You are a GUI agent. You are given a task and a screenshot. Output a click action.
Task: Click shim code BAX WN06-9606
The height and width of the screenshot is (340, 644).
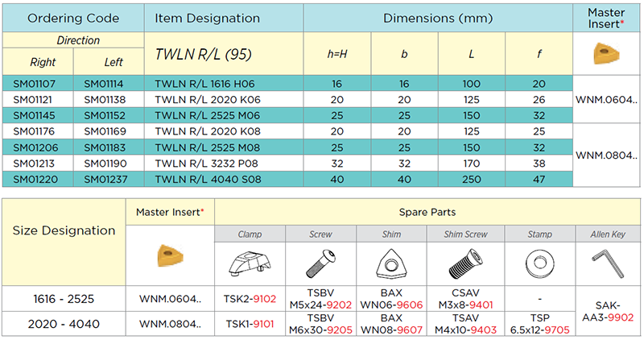[x=391, y=299]
